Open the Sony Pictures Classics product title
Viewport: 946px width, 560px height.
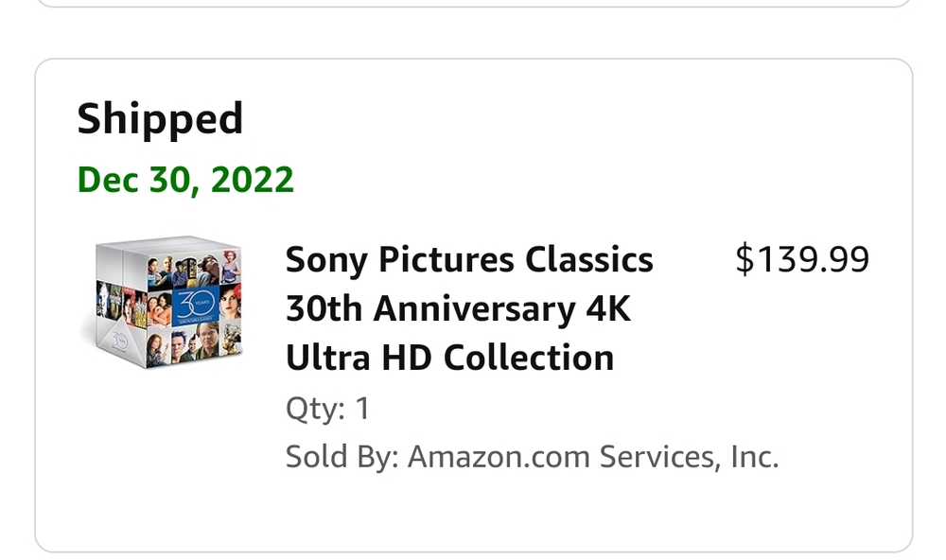click(469, 260)
